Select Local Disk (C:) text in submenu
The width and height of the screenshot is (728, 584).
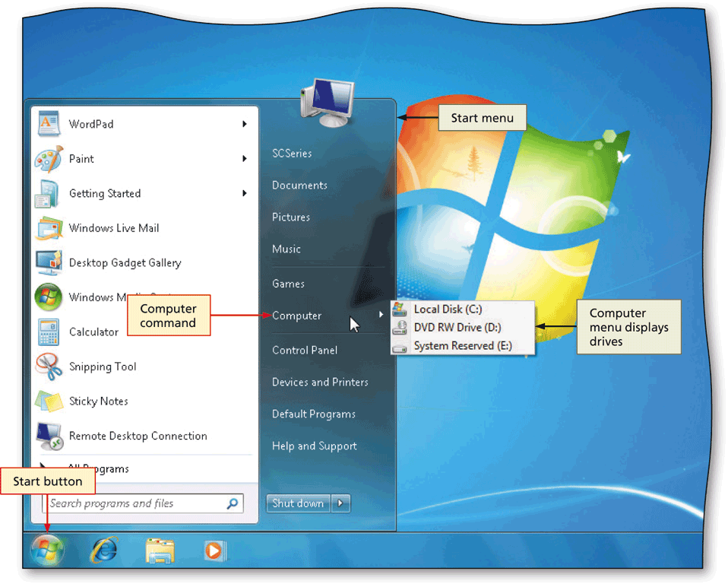click(x=448, y=309)
